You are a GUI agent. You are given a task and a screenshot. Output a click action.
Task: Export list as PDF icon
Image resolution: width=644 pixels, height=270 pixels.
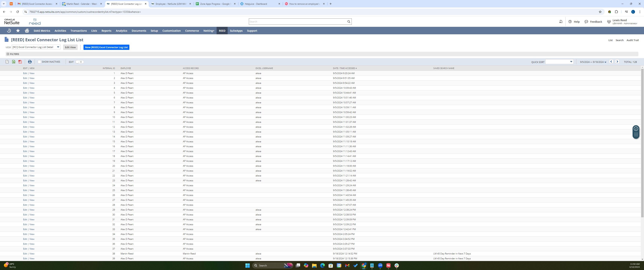20,62
